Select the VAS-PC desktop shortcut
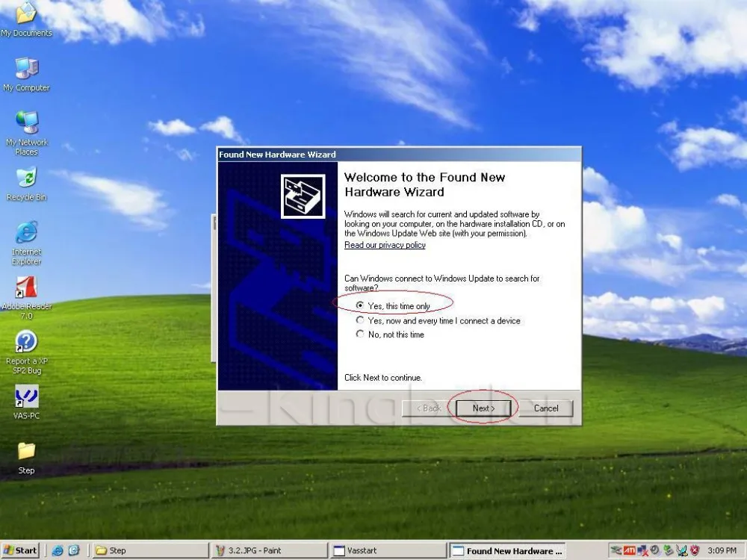 pos(26,402)
